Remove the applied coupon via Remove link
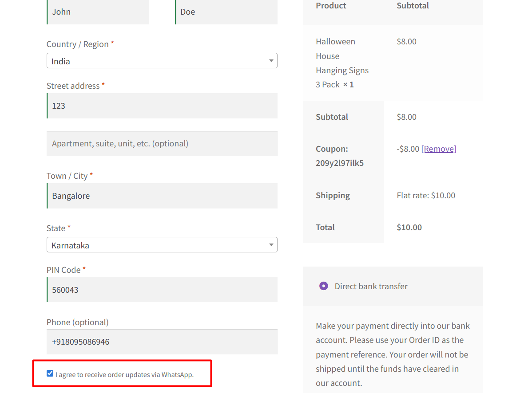The height and width of the screenshot is (393, 532). click(439, 149)
